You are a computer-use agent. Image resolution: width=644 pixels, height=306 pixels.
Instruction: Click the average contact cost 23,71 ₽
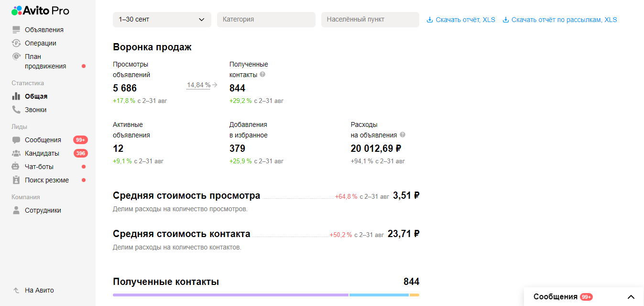click(x=404, y=234)
